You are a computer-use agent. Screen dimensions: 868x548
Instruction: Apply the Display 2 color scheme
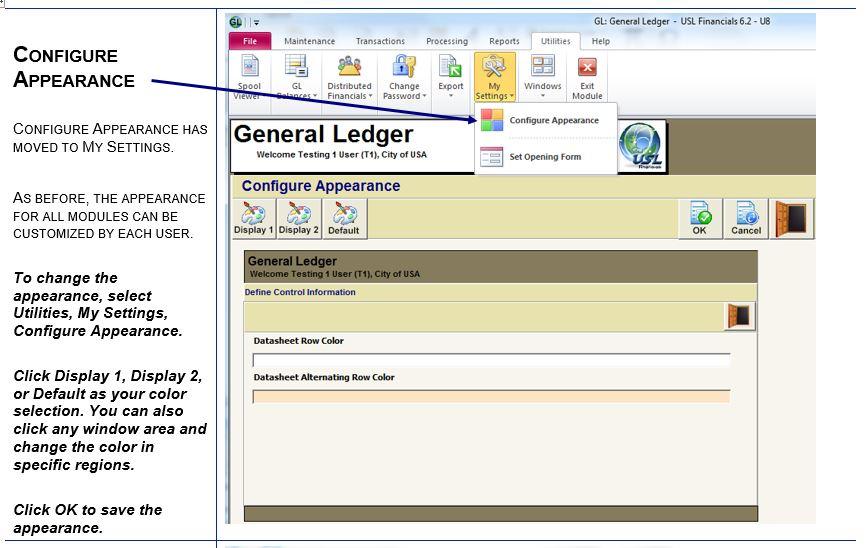pyautogui.click(x=299, y=219)
